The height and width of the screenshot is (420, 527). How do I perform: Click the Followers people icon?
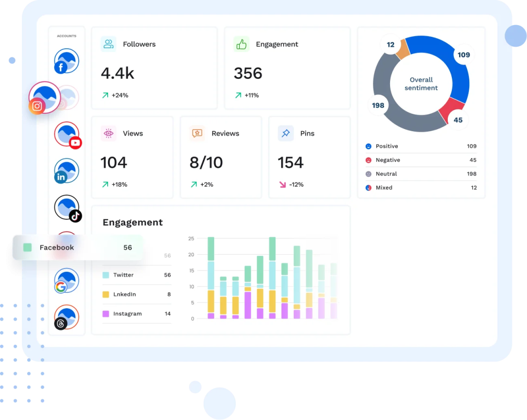coord(109,44)
